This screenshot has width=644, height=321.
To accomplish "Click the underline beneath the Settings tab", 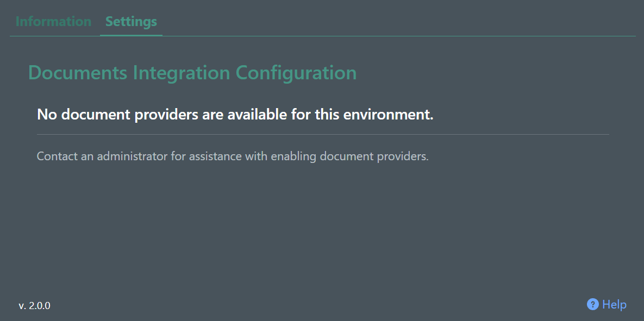I will pos(130,34).
